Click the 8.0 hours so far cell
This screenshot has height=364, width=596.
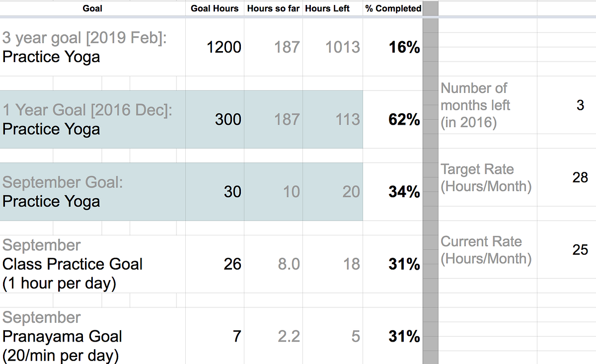(273, 264)
